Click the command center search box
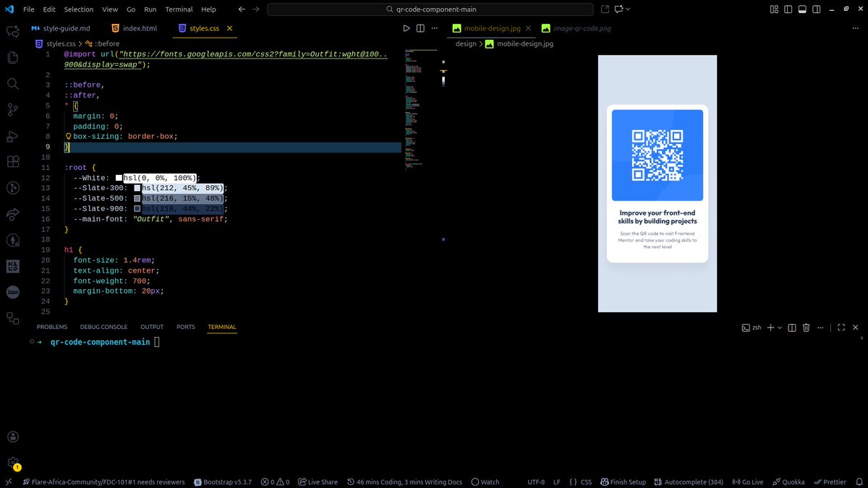The width and height of the screenshot is (868, 488). click(430, 9)
